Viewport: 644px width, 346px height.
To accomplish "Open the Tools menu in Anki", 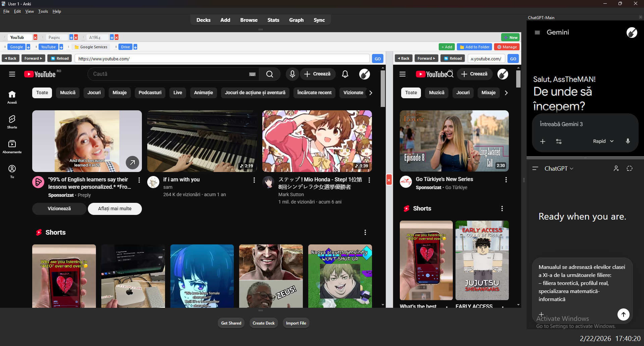I will click(x=43, y=11).
